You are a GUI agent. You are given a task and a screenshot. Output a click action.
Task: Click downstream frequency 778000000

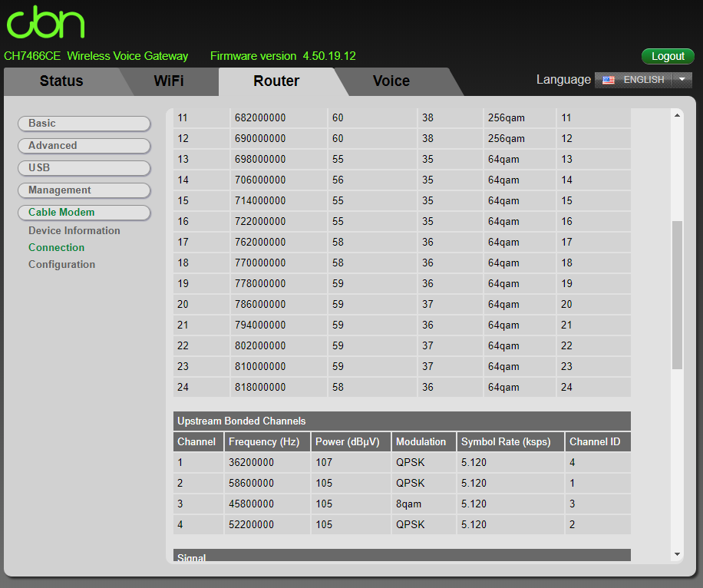coord(260,283)
